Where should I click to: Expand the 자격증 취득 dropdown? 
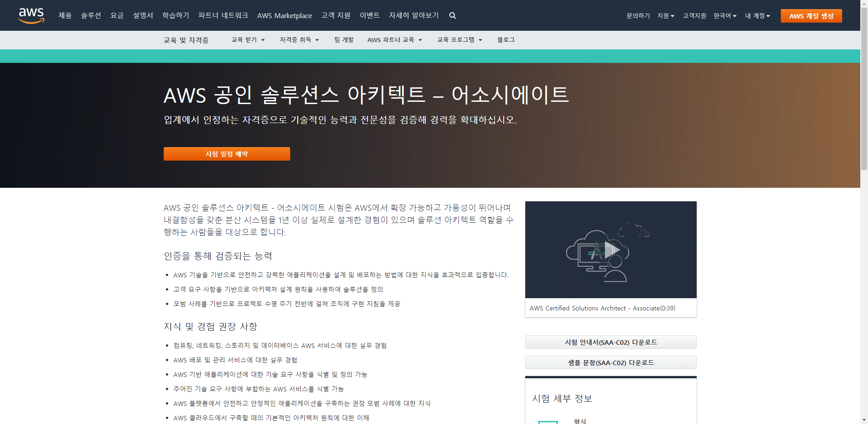(x=299, y=40)
